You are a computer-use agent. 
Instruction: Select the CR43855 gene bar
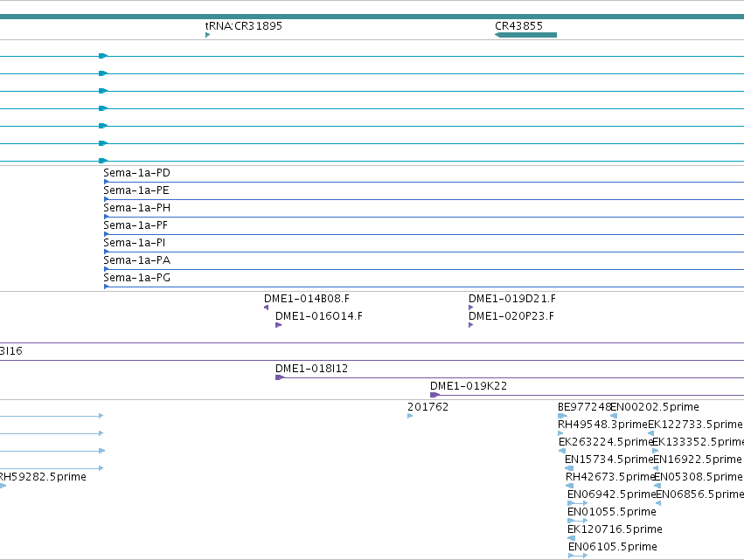coord(525,35)
